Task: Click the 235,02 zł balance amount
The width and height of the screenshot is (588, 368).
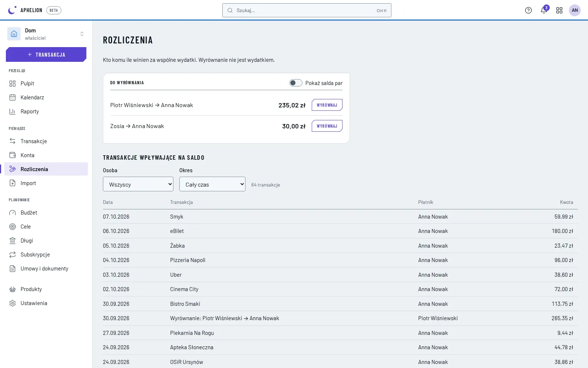Action: pos(292,105)
